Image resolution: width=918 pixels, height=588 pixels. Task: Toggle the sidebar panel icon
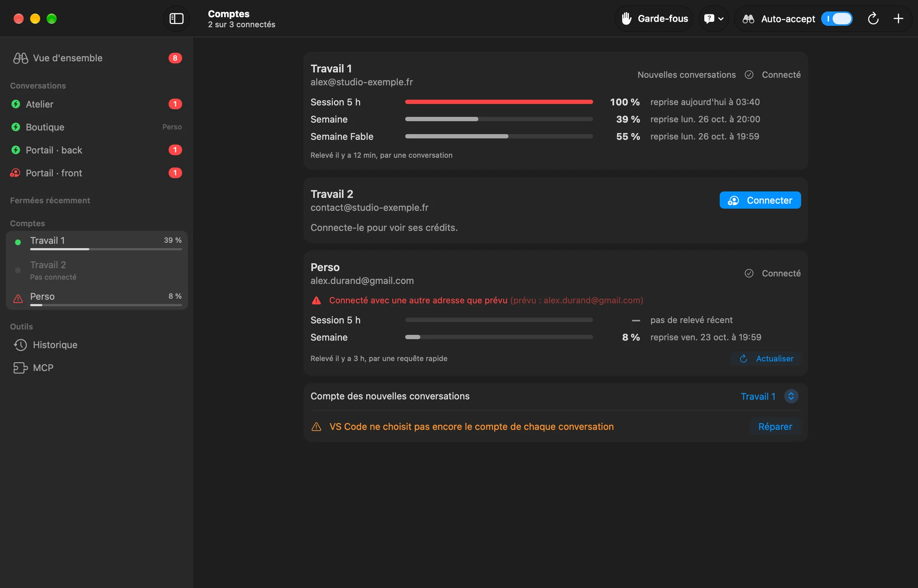176,19
